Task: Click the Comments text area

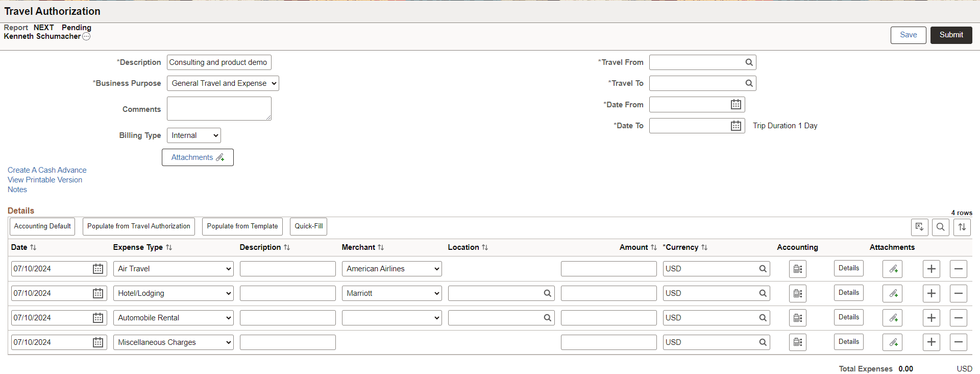Action: [x=219, y=109]
